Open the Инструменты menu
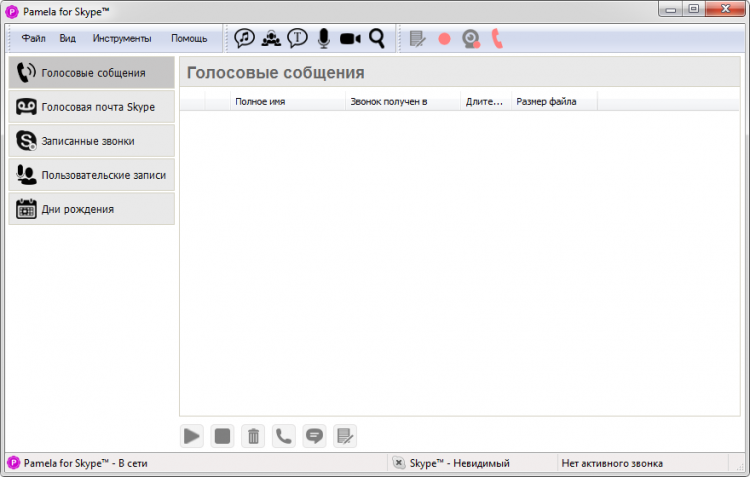Viewport: 750px width, 477px height. [122, 38]
